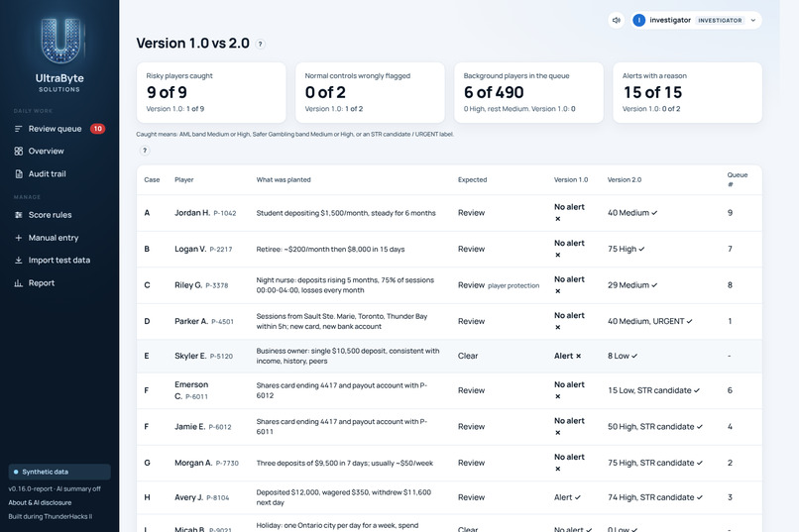The width and height of the screenshot is (799, 532).
Task: Click the '40 Medium' result for Jordan H.
Action: point(632,213)
